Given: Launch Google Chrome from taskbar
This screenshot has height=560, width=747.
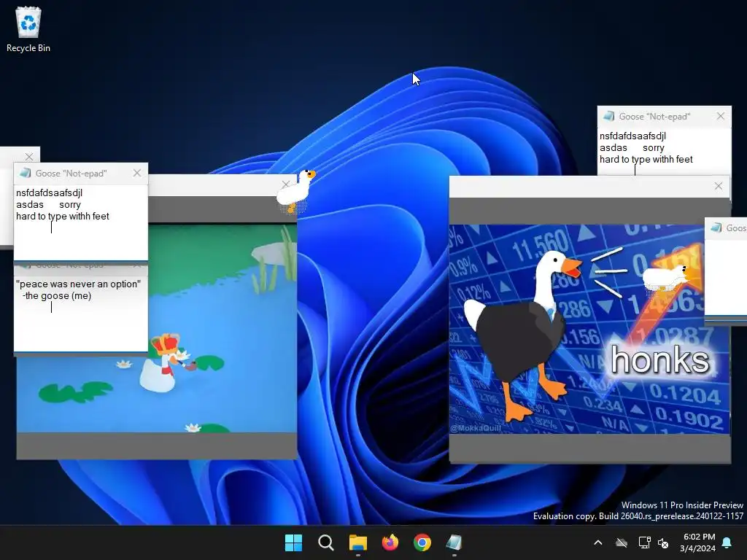Looking at the screenshot, I should click(422, 542).
